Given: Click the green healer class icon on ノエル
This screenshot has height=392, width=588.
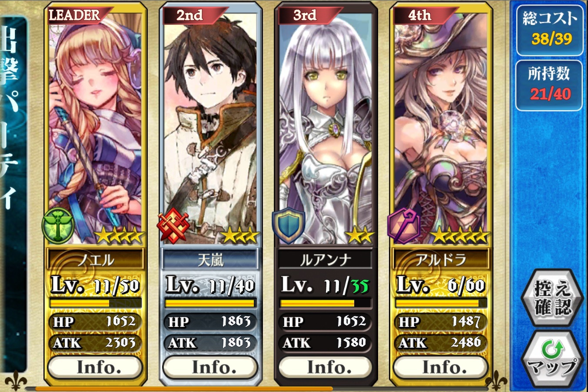Looking at the screenshot, I should (58, 225).
